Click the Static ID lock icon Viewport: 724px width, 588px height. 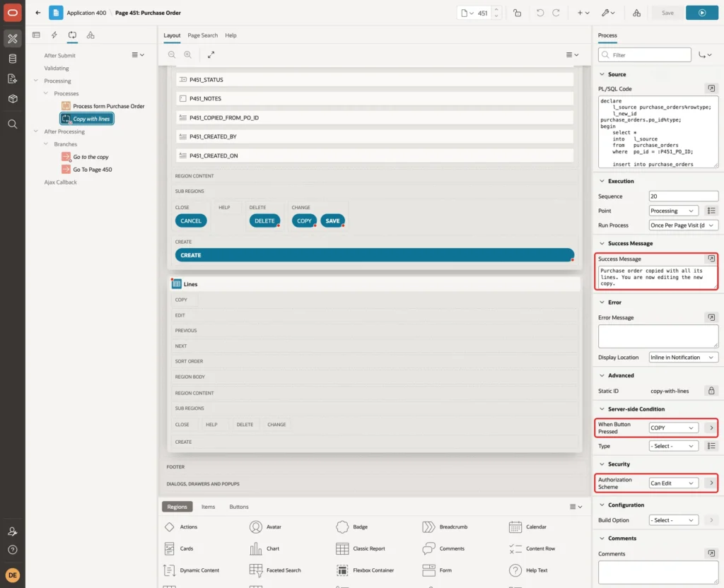click(711, 390)
